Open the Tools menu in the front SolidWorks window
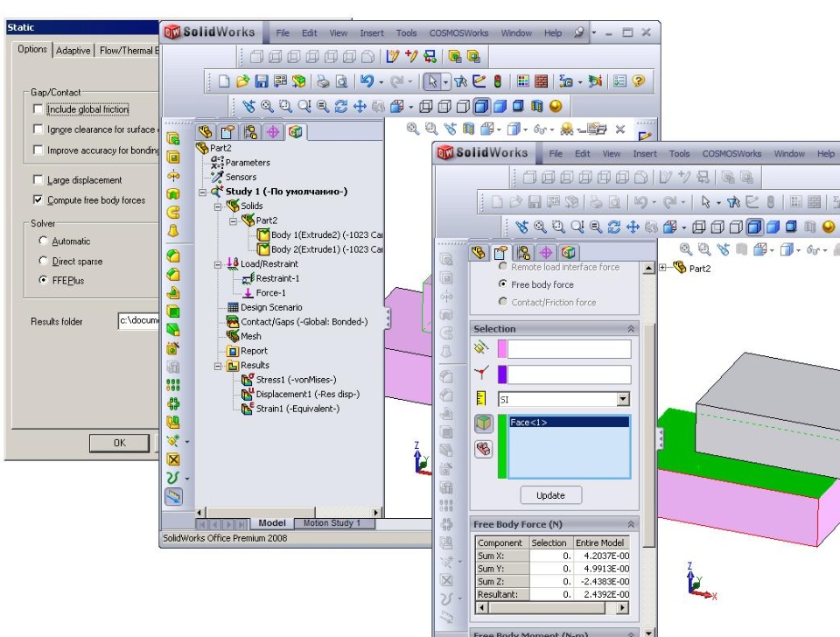The width and height of the screenshot is (840, 637). point(679,154)
